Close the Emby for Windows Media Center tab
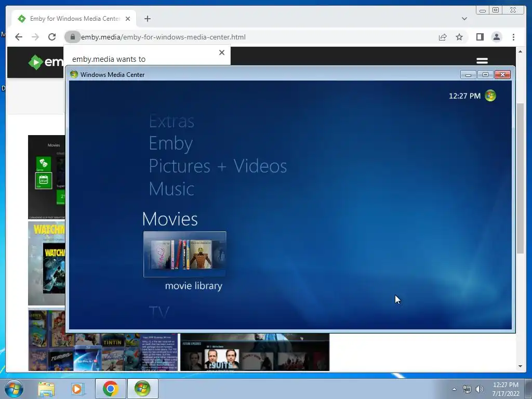532x399 pixels. click(128, 19)
